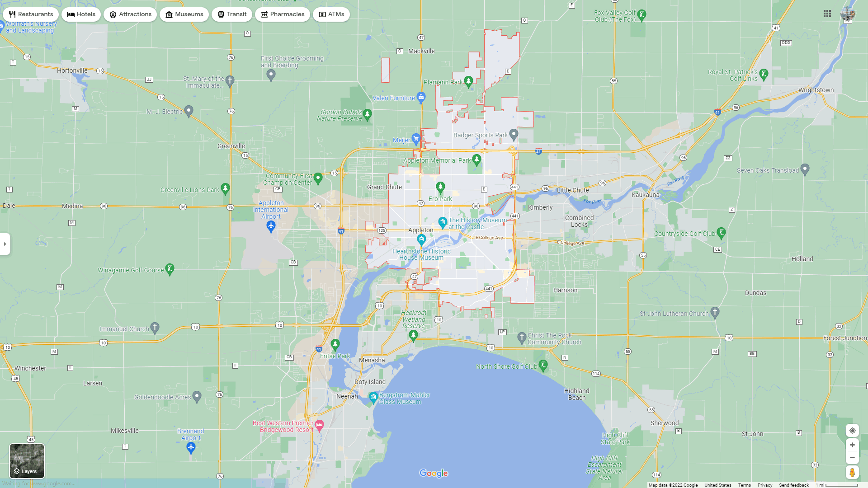
Task: Open Google apps grid menu
Action: pyautogui.click(x=827, y=13)
